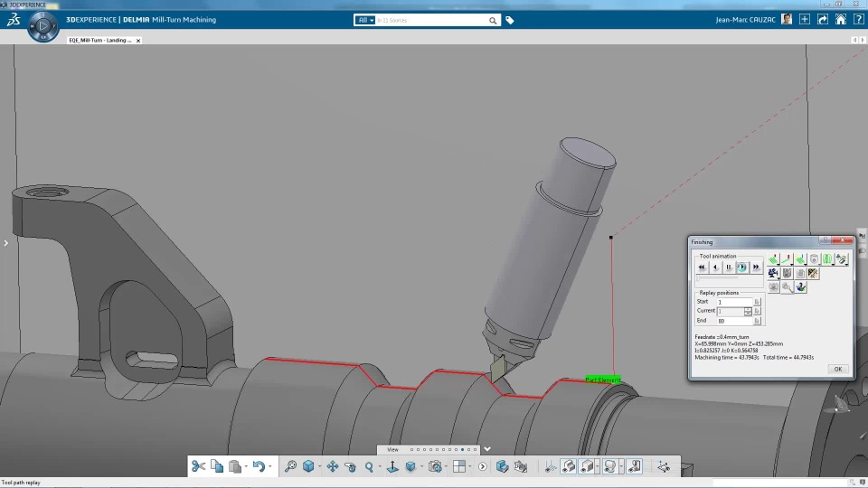
Task: Open the Paste options dropdown arrow
Action: point(246,466)
